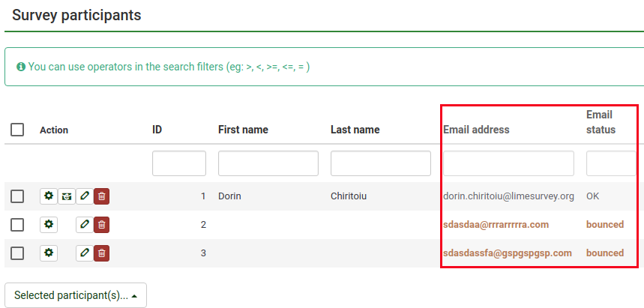Check the box for participant Dorin Chiritoiu

coord(17,196)
